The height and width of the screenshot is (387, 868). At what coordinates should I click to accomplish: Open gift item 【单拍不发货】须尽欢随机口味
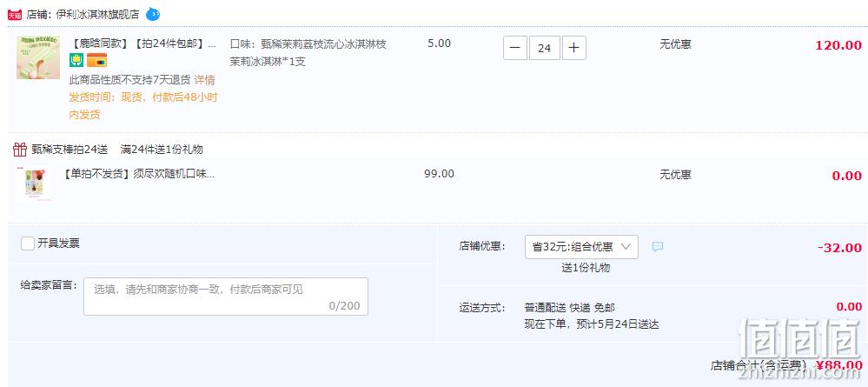[x=139, y=174]
